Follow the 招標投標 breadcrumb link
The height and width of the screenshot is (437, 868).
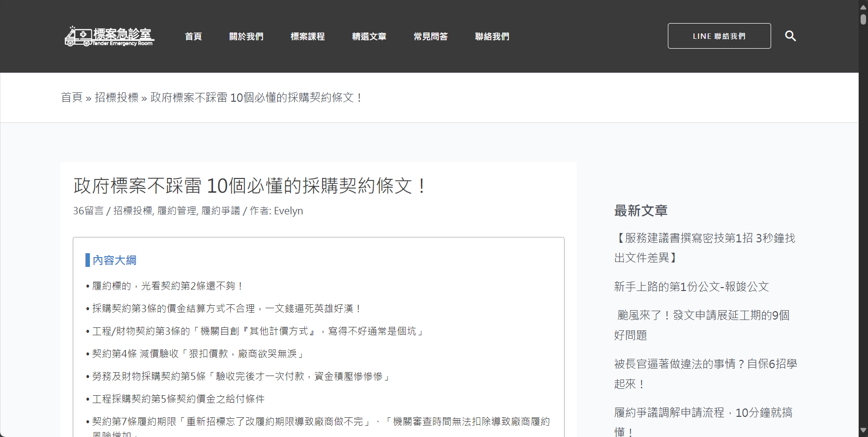pyautogui.click(x=117, y=97)
